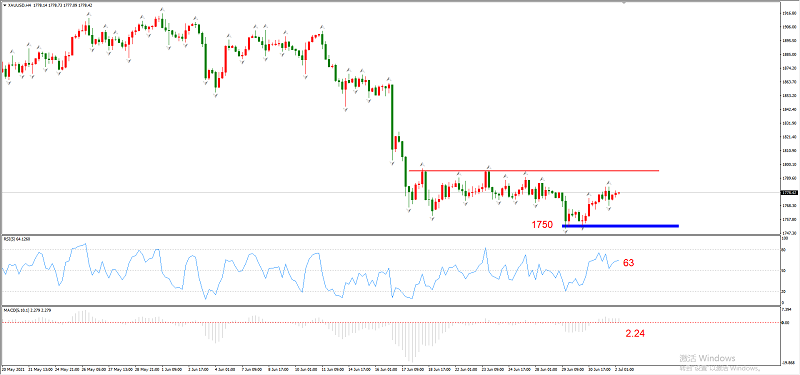Viewport: 800px width, 375px height.
Task: Click the down fractal arrow below 1750 low
Action: click(565, 232)
